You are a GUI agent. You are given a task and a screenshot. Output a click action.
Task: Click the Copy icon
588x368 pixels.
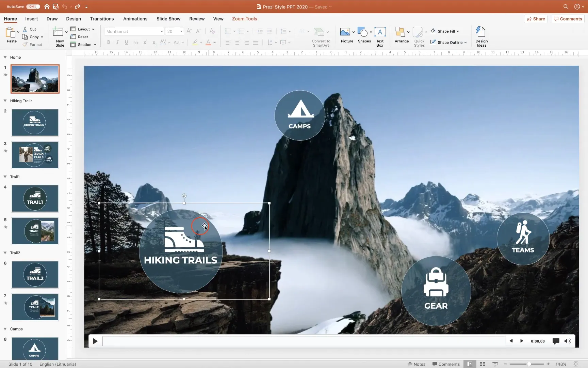pyautogui.click(x=25, y=37)
